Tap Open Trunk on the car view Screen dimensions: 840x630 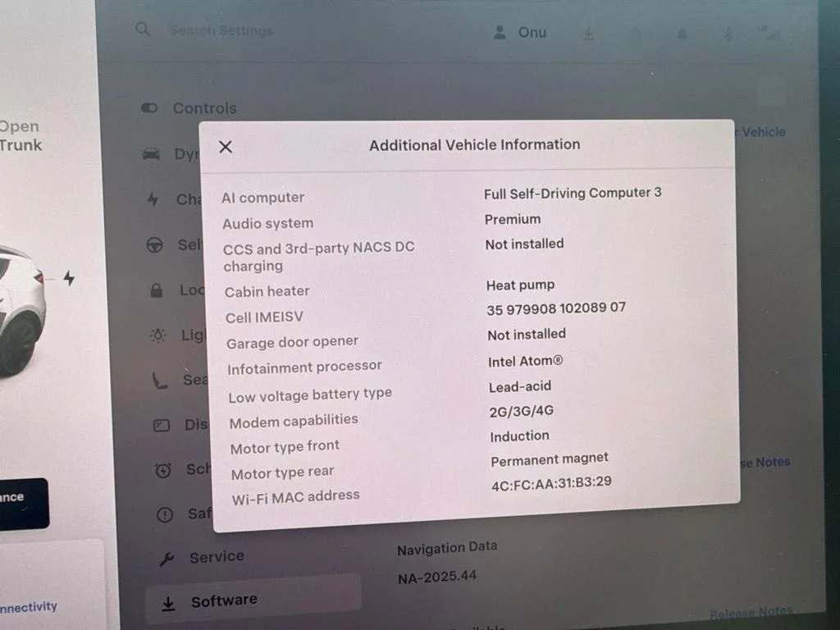20,136
